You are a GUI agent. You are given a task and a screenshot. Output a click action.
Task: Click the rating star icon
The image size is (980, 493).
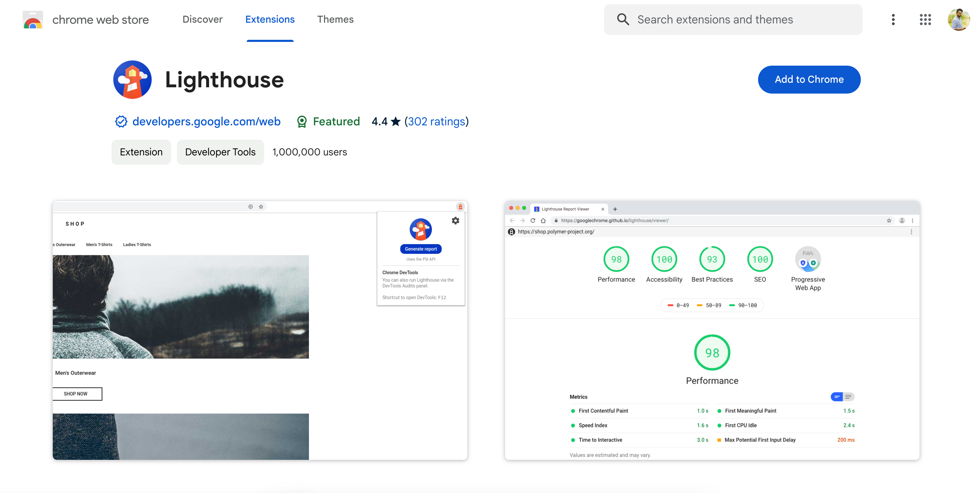(396, 121)
